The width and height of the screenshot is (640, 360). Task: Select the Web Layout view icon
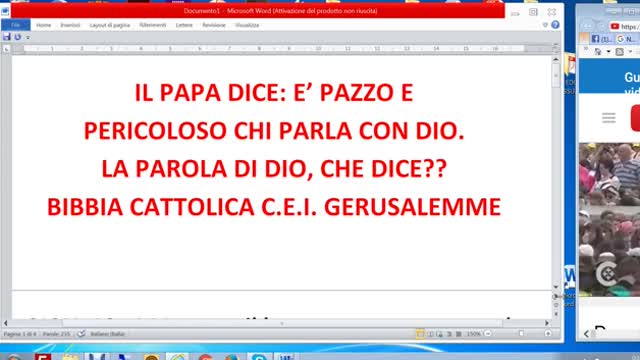click(440, 334)
